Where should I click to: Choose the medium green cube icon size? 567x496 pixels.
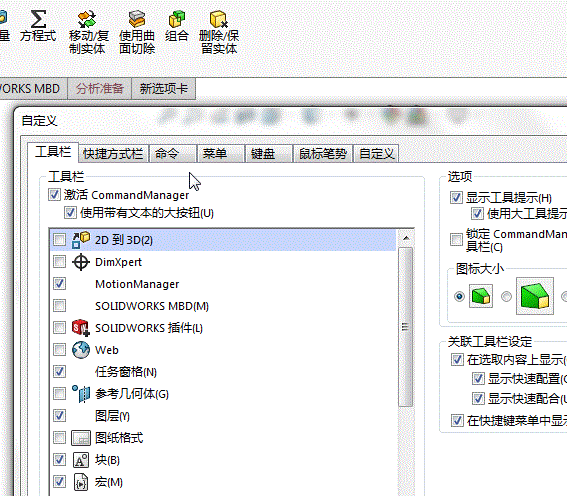click(534, 296)
